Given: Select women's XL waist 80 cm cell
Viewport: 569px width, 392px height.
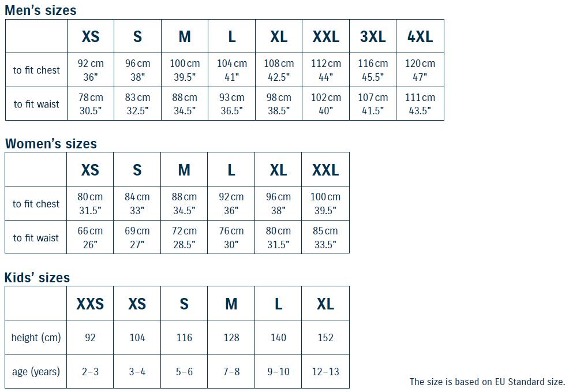Looking at the screenshot, I should (278, 237).
